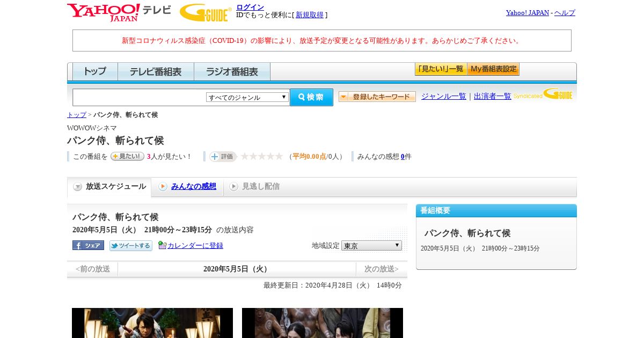This screenshot has width=644, height=338.
Task: Go to Yahoo! JAPAN home link
Action: (x=528, y=12)
